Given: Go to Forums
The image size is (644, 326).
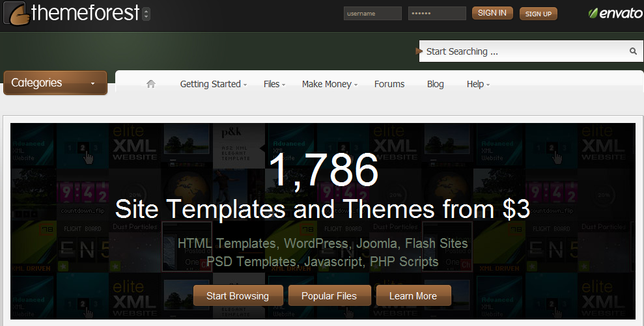Looking at the screenshot, I should [389, 84].
